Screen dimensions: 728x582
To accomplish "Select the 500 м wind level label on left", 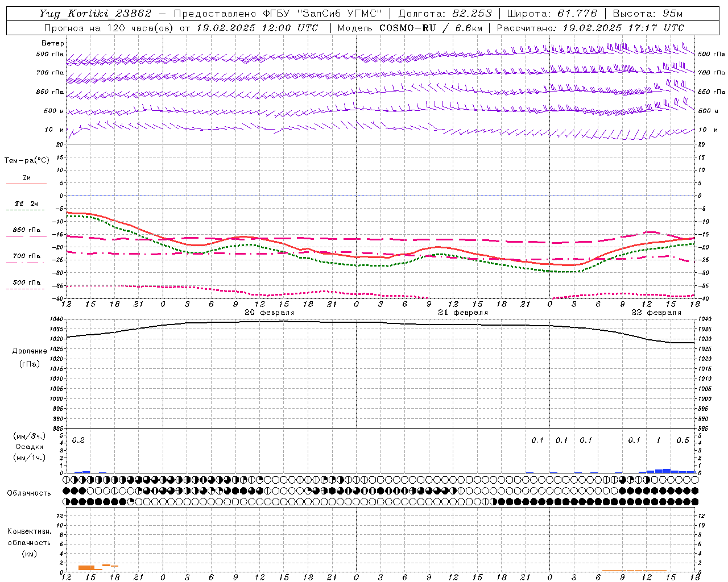I will [x=54, y=111].
